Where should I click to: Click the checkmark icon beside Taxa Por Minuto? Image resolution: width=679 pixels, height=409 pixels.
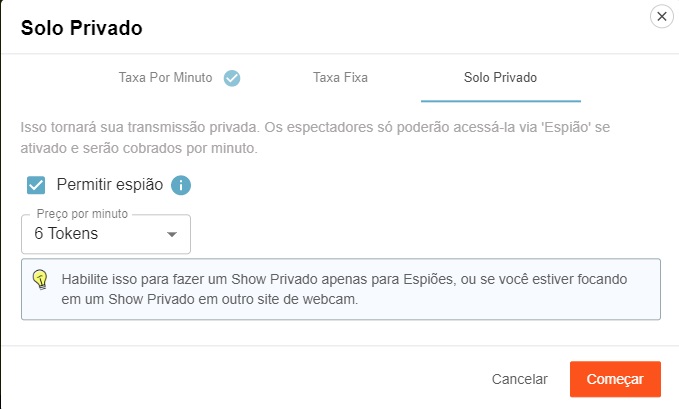232,78
